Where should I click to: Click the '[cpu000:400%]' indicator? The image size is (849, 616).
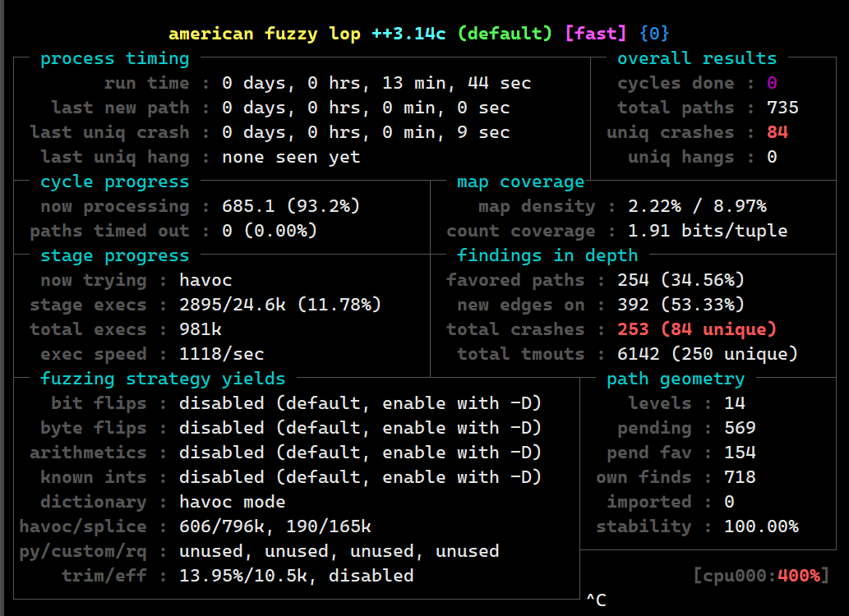761,576
